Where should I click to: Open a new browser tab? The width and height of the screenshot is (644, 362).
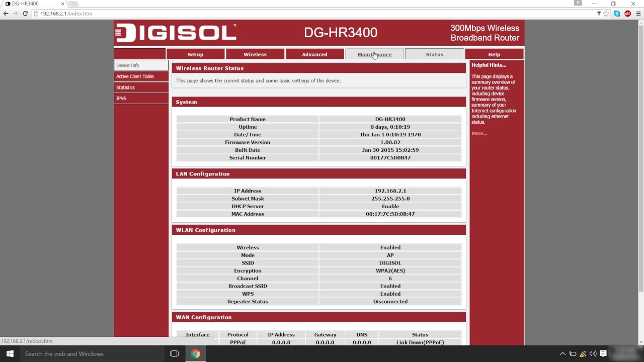click(73, 4)
